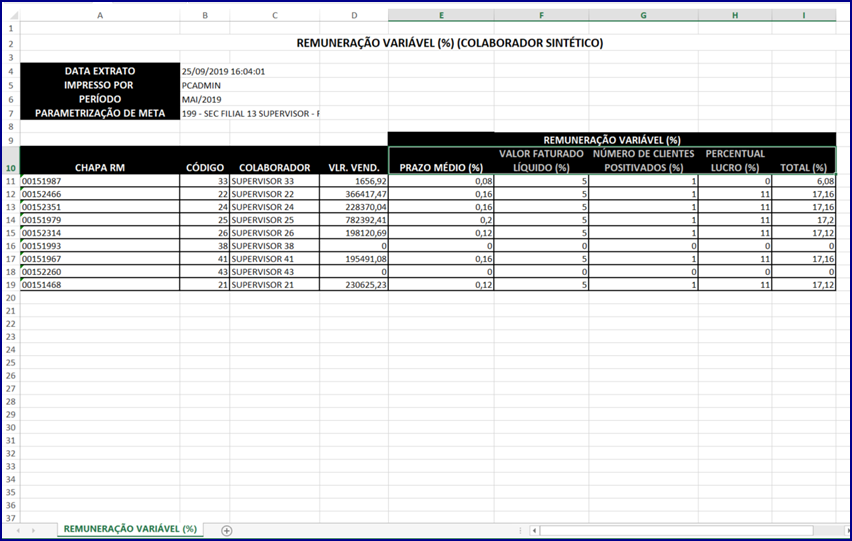Click the horizontal scrollbar left arrow
The height and width of the screenshot is (541, 852).
[534, 531]
